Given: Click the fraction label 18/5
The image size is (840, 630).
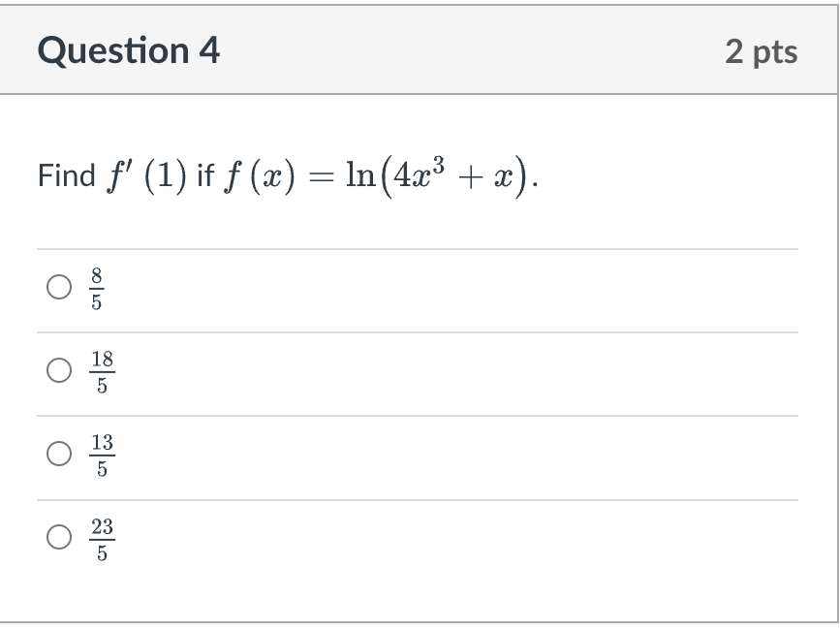Looking at the screenshot, I should click(x=100, y=369).
